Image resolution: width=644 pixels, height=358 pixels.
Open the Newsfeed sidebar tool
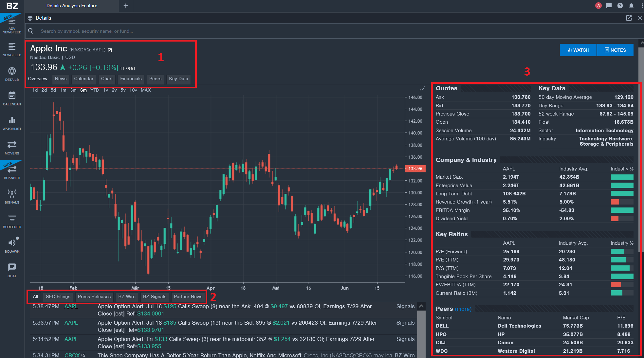[12, 50]
